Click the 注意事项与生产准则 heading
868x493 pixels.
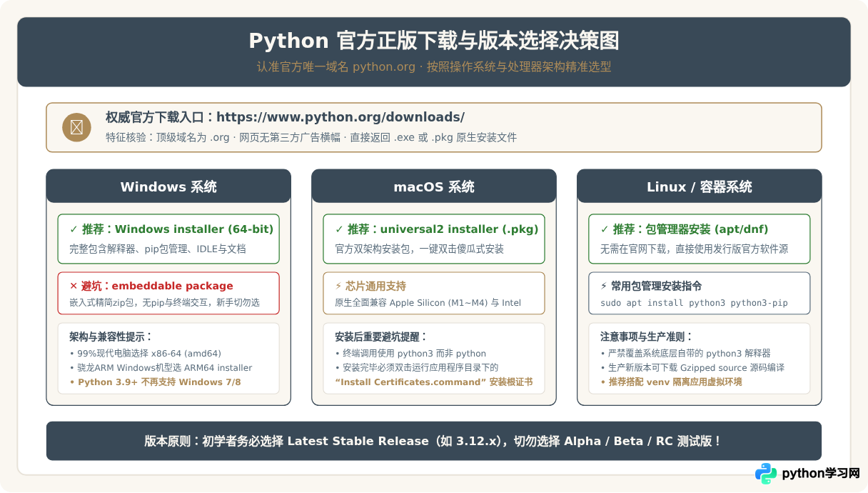pyautogui.click(x=647, y=337)
